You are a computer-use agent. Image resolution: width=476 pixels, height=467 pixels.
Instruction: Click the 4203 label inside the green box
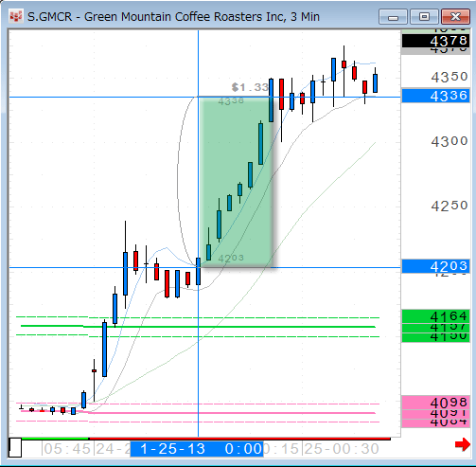point(231,259)
